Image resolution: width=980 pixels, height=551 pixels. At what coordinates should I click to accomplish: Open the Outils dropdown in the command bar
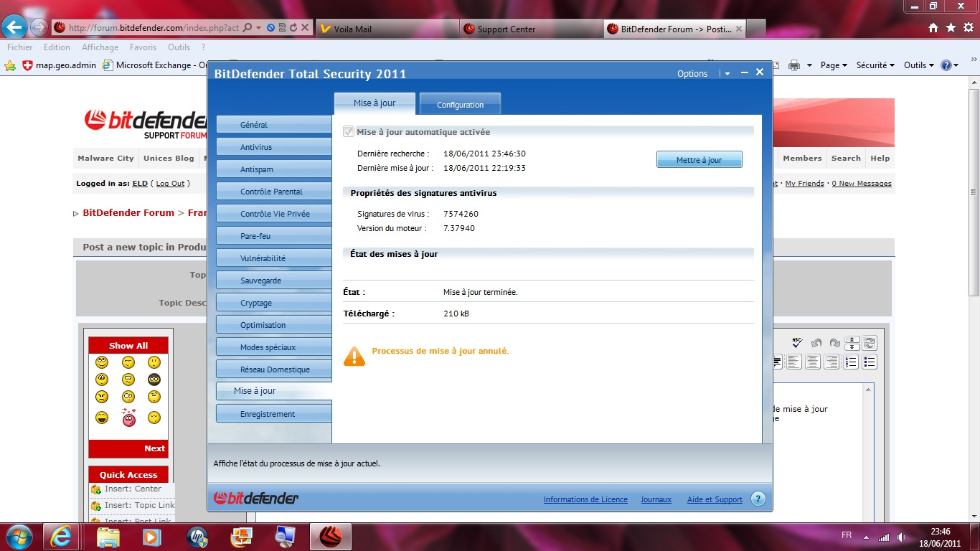pyautogui.click(x=919, y=65)
